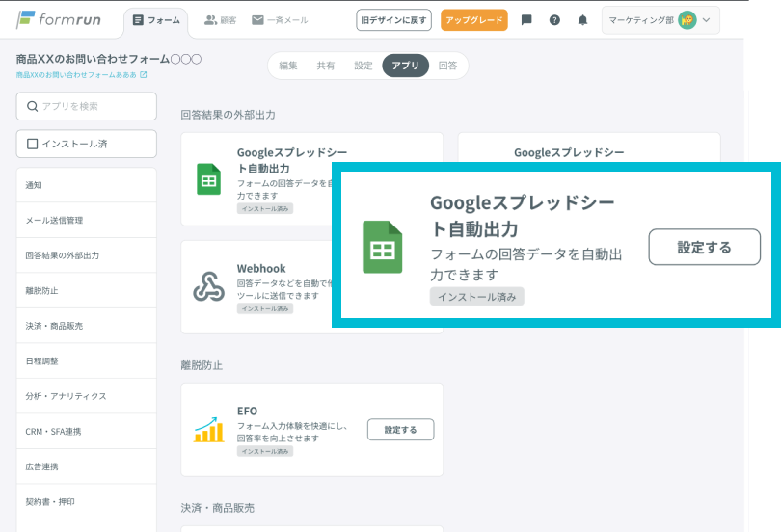Click the 回答結果の外部出力 section heading

coord(228,115)
